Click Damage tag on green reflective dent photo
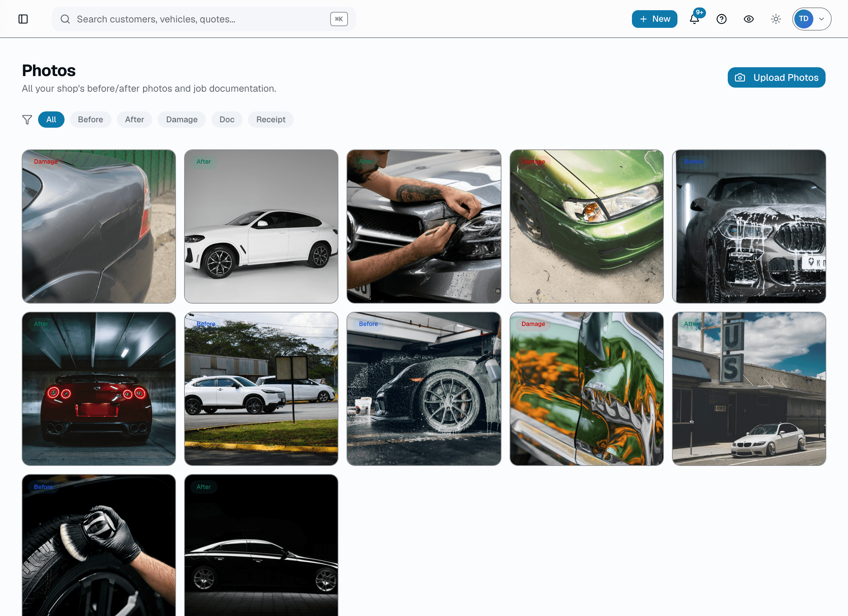This screenshot has width=848, height=616. click(533, 324)
